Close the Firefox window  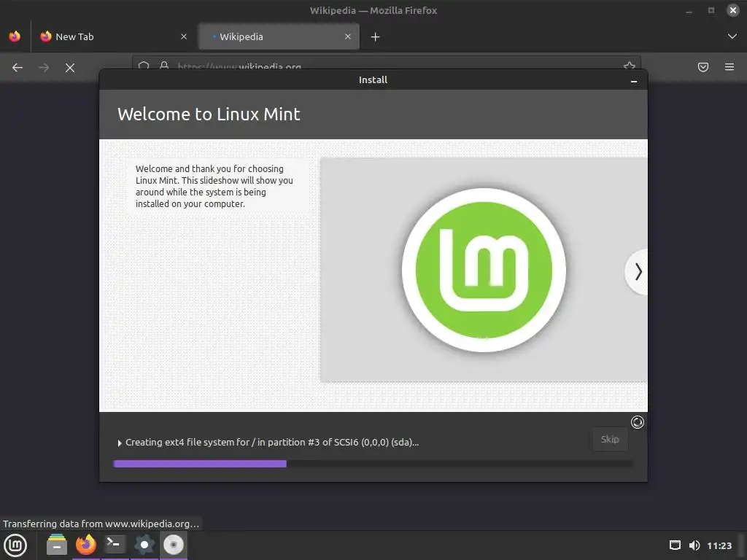click(x=732, y=10)
